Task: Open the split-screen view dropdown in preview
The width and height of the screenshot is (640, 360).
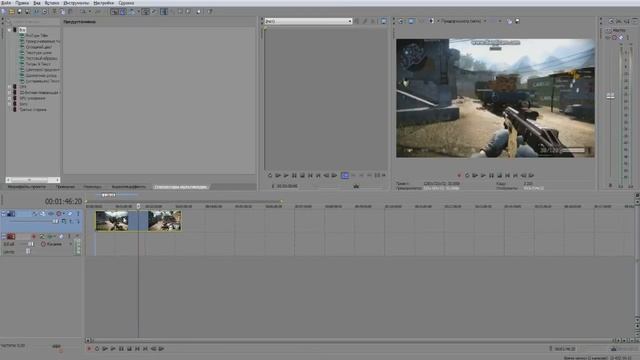Action: 438,21
